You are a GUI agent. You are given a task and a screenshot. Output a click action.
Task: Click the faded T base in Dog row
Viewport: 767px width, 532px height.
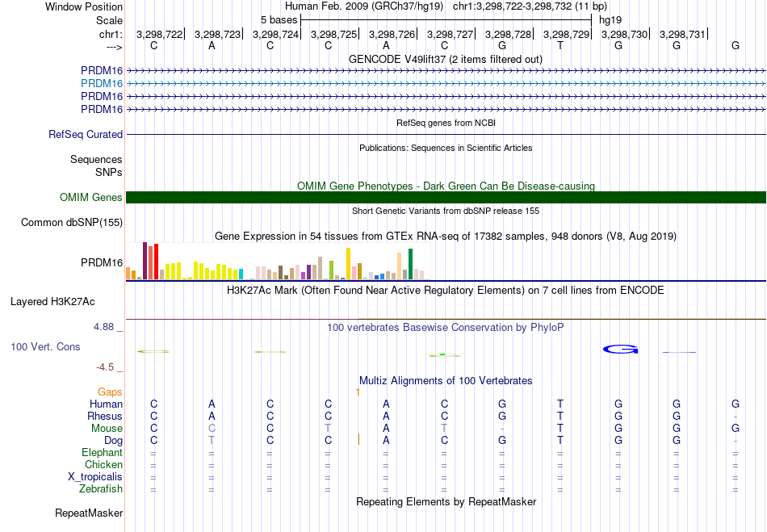pos(212,441)
